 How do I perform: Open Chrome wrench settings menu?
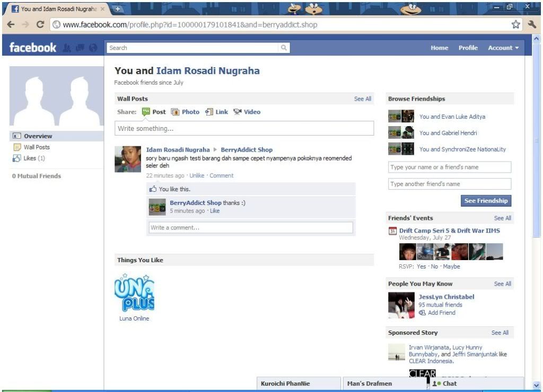[532, 24]
